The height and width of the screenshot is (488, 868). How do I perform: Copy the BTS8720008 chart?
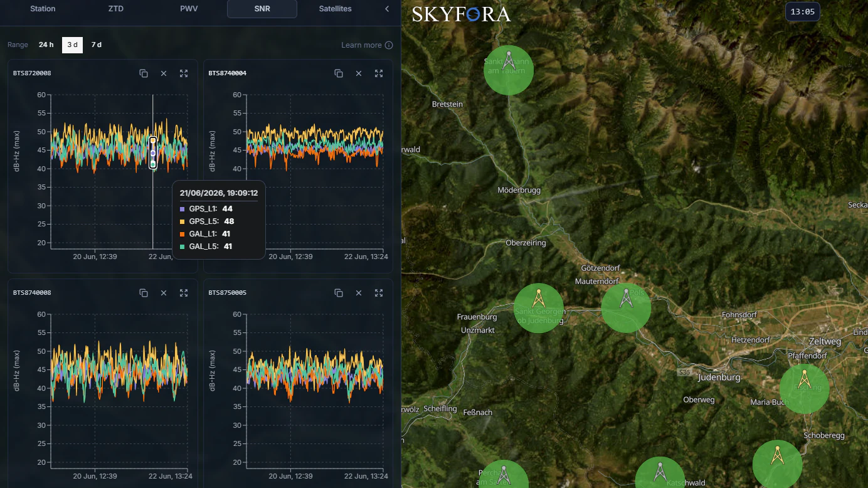click(x=144, y=73)
